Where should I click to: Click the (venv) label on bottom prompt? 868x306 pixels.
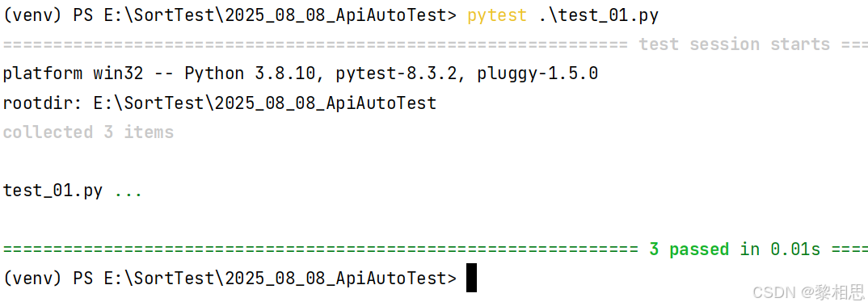(x=32, y=279)
